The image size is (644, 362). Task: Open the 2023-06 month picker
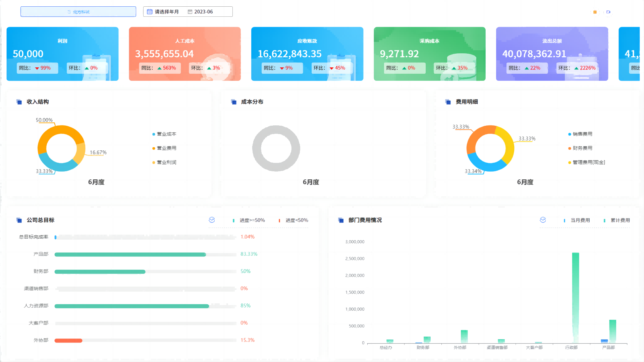point(203,12)
